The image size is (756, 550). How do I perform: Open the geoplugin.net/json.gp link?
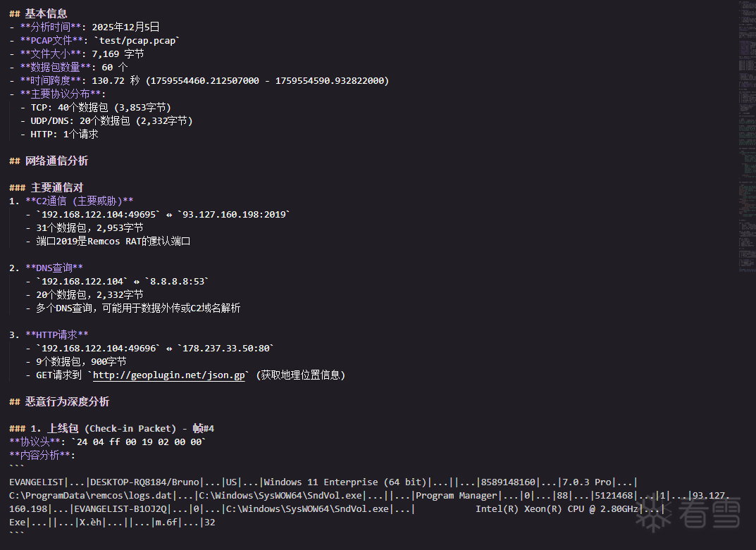click(169, 375)
